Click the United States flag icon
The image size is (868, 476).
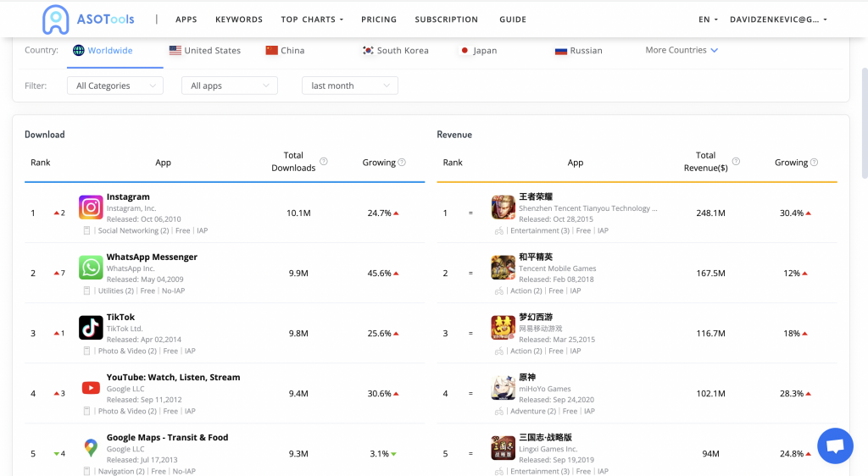pyautogui.click(x=175, y=50)
